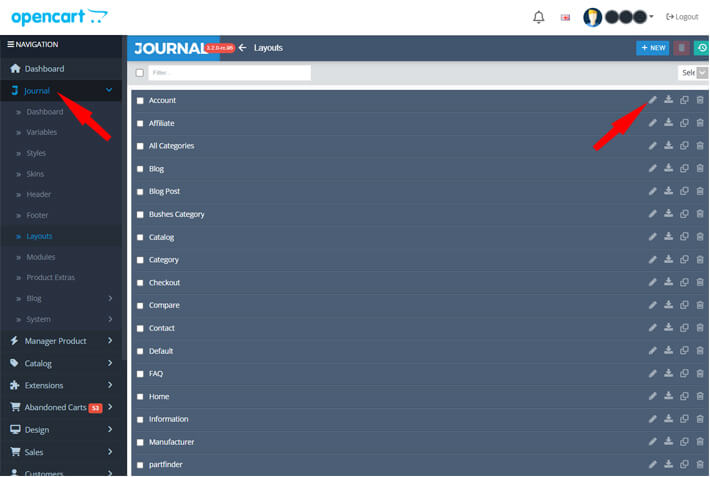Edit the Blog Post layout

pyautogui.click(x=652, y=191)
